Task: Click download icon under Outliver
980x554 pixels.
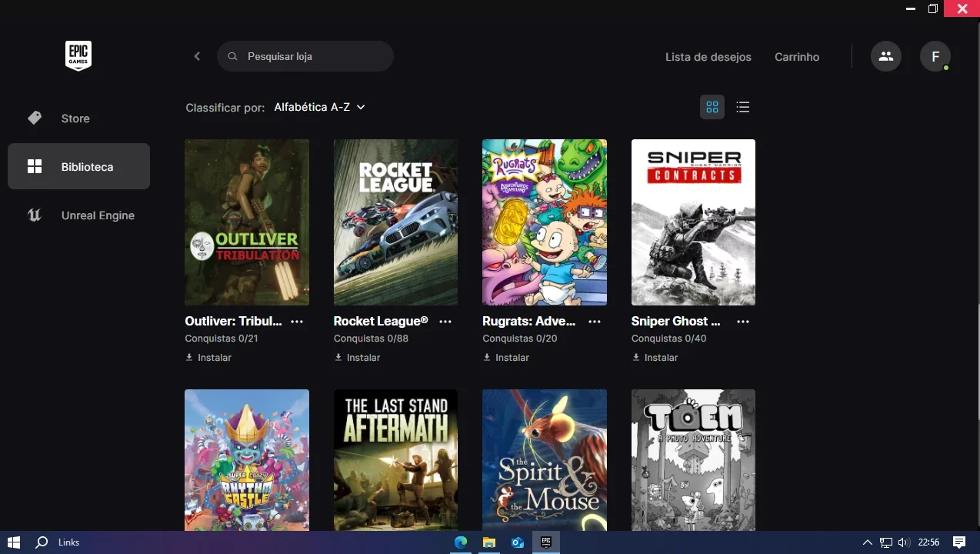Action: (189, 357)
